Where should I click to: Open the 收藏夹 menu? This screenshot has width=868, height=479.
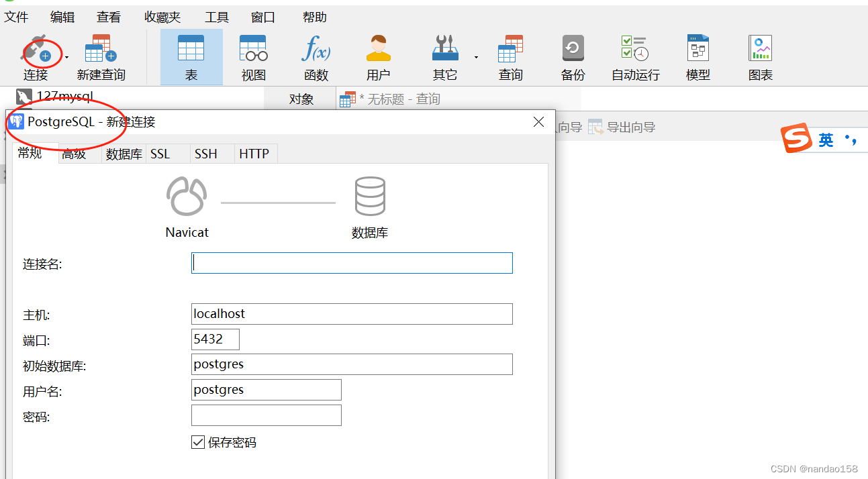[161, 17]
